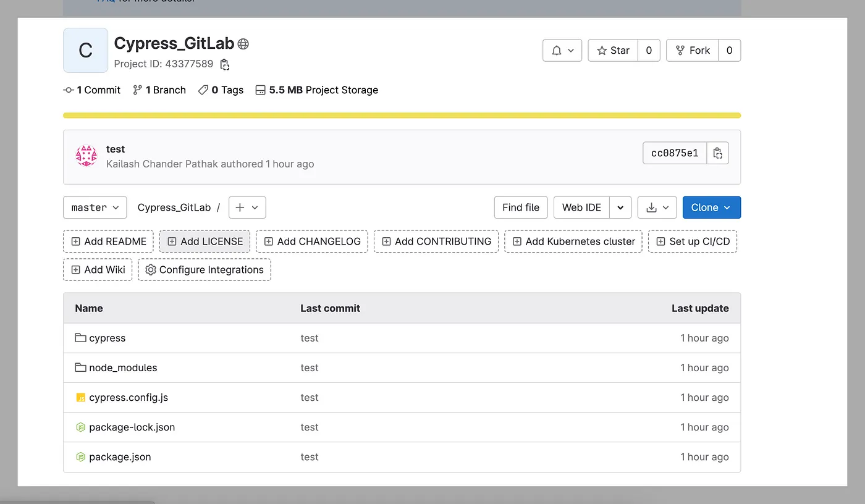Copy the project ID with clipboard icon
Screen dimensions: 865x504
click(x=225, y=64)
